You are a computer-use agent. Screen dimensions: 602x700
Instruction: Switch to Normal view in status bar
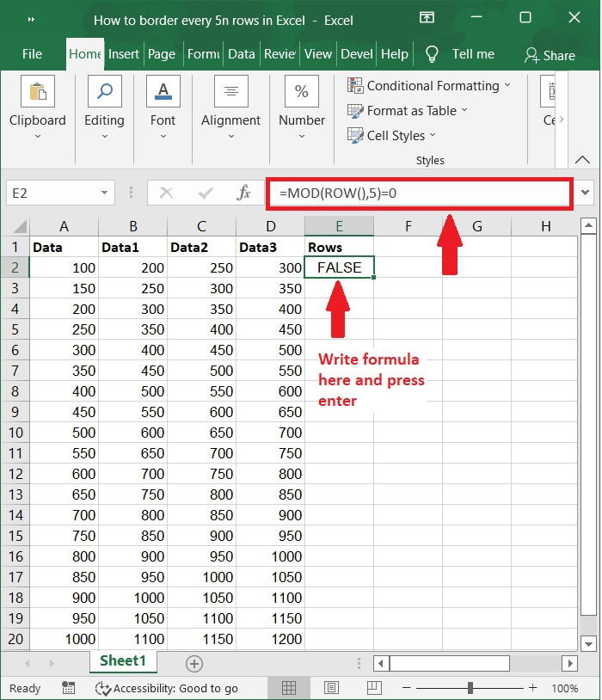pos(289,688)
